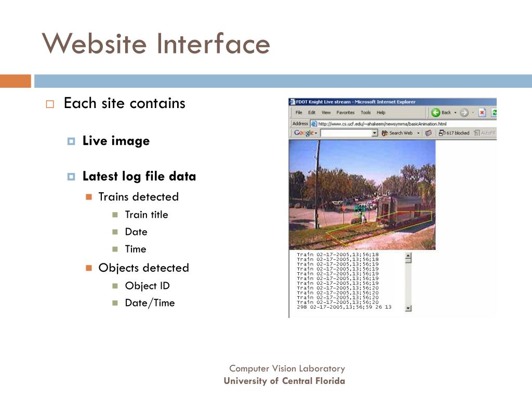Click the Search Web button

[x=397, y=133]
